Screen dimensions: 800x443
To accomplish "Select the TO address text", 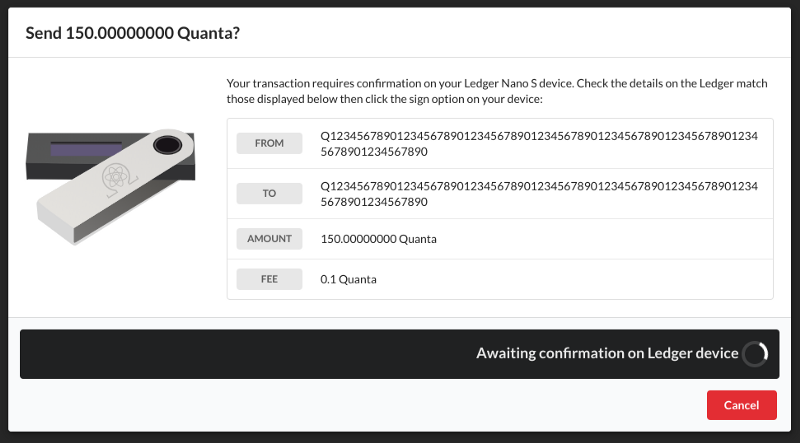I will tap(539, 193).
